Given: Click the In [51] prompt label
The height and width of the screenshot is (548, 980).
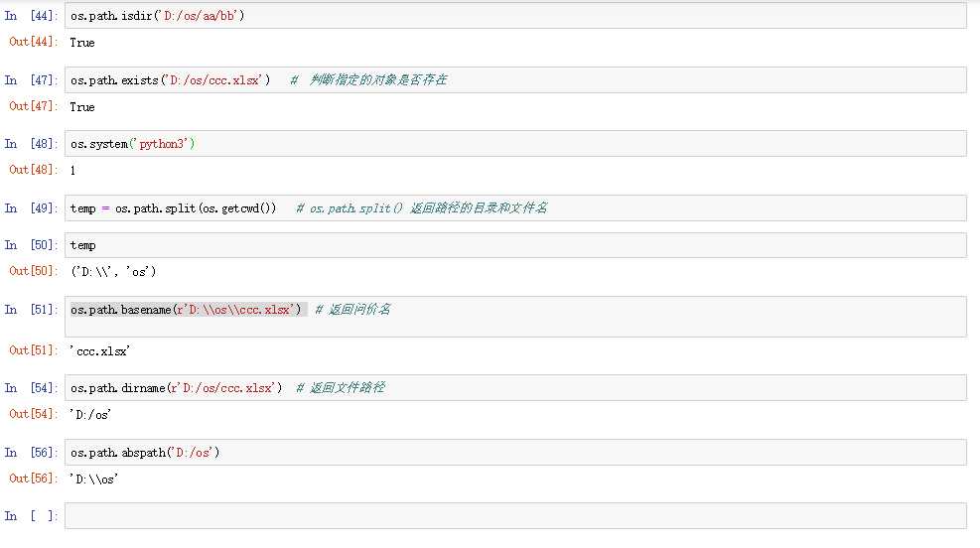Looking at the screenshot, I should point(31,310).
